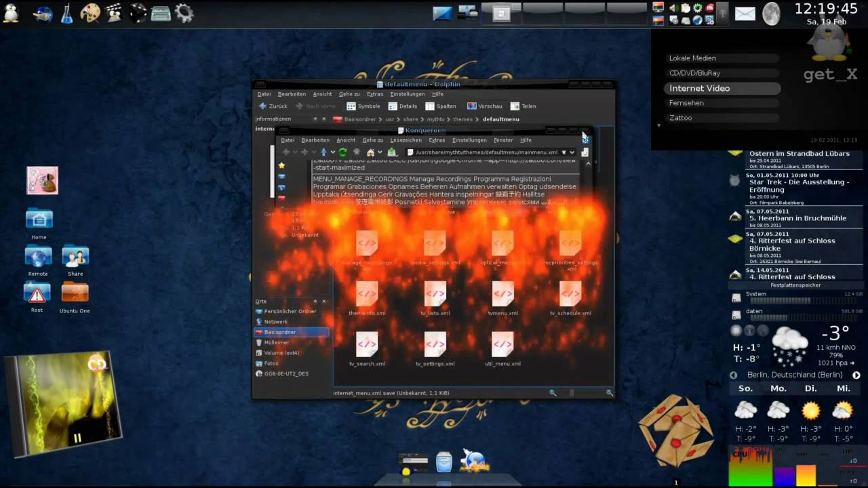The image size is (868, 488).
Task: Select Persönlicher Ordner in Orte panel
Action: click(292, 311)
